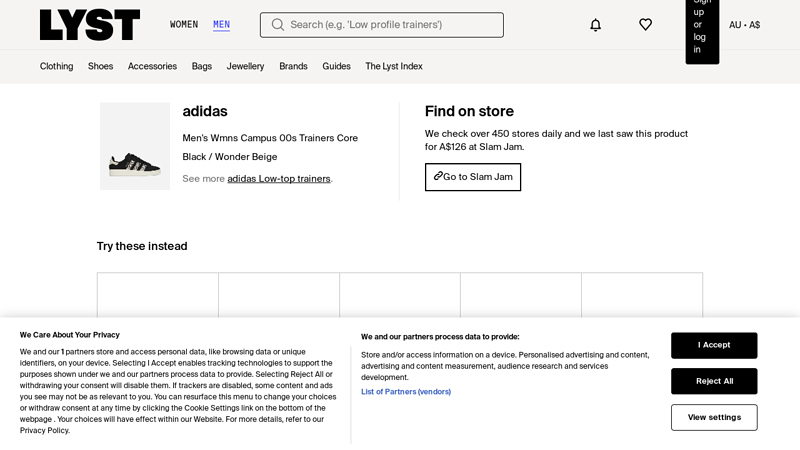Click the Reject All button
800x450 pixels.
tap(714, 381)
